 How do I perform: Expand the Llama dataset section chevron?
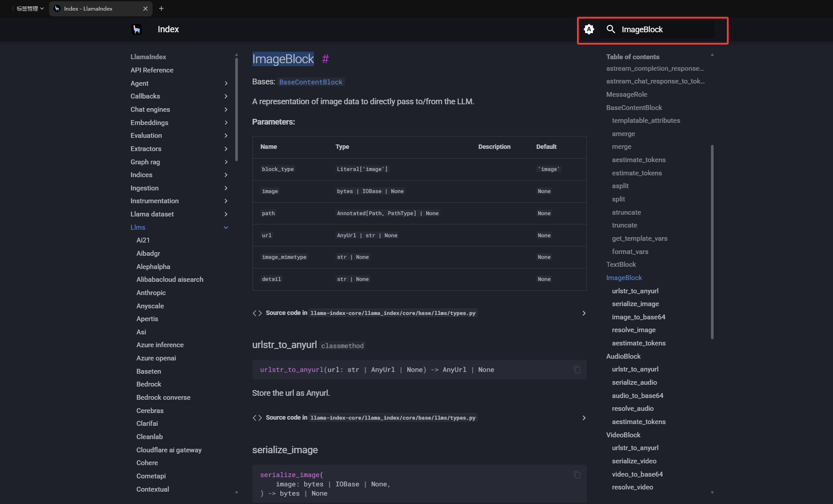[226, 214]
